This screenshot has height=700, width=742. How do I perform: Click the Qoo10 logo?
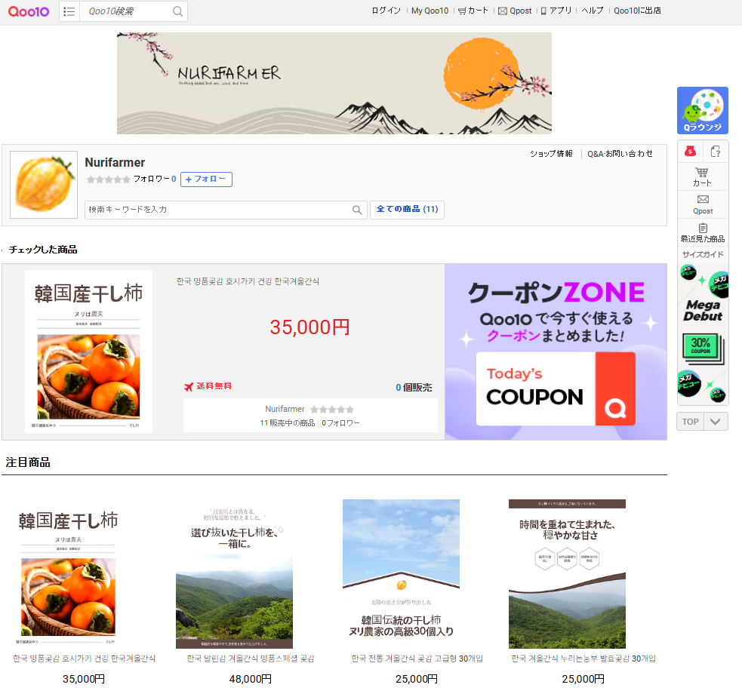coord(29,11)
